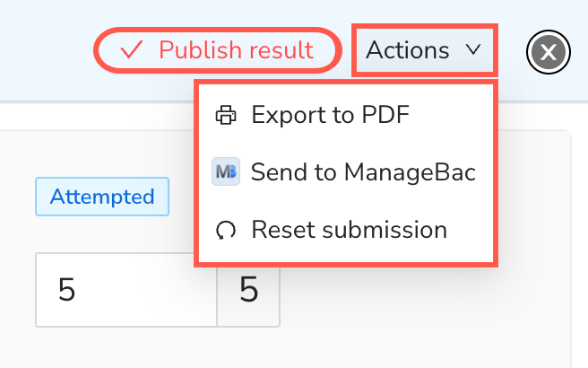The height and width of the screenshot is (368, 588).
Task: Click the checkmark icon in Publish result
Action: [x=131, y=49]
